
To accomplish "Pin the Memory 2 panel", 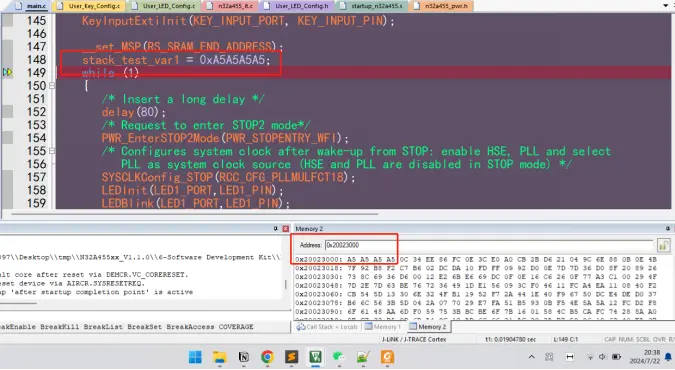I will tap(667, 228).
